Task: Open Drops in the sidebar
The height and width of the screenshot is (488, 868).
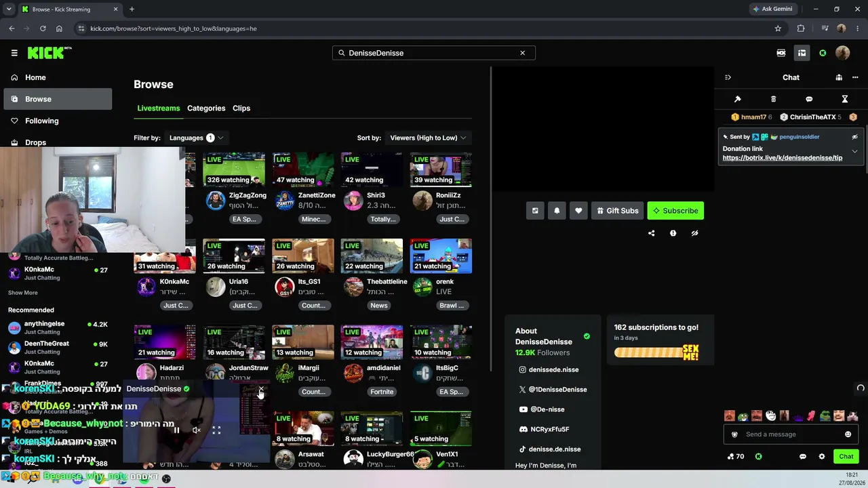Action: (58, 142)
